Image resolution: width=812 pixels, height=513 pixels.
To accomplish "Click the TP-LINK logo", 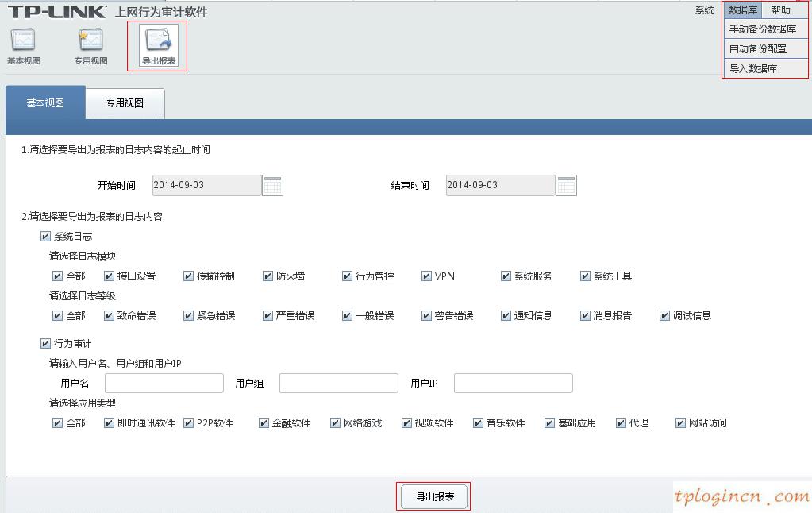I will tap(56, 11).
